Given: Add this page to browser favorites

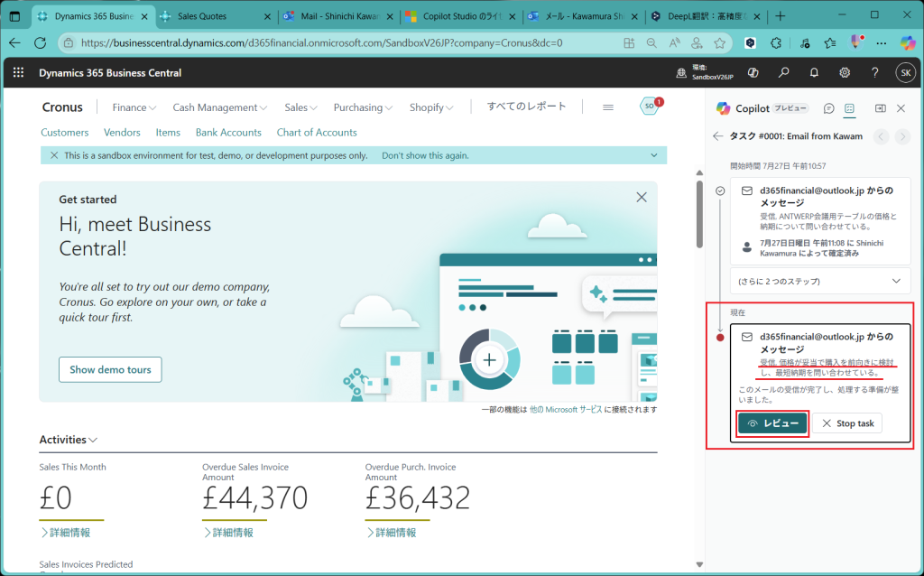Looking at the screenshot, I should click(719, 42).
